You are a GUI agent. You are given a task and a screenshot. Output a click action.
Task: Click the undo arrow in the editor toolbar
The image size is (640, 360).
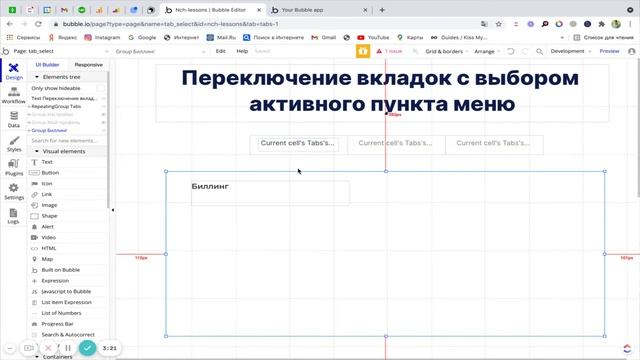[x=510, y=51]
